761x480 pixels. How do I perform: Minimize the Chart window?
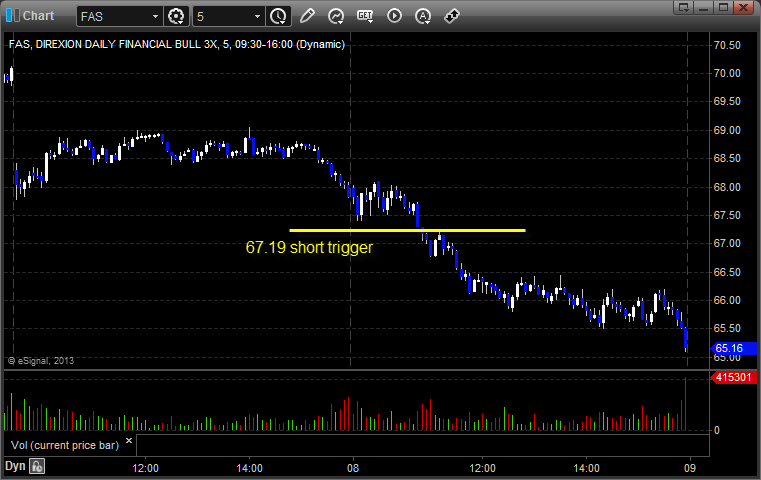click(x=703, y=7)
